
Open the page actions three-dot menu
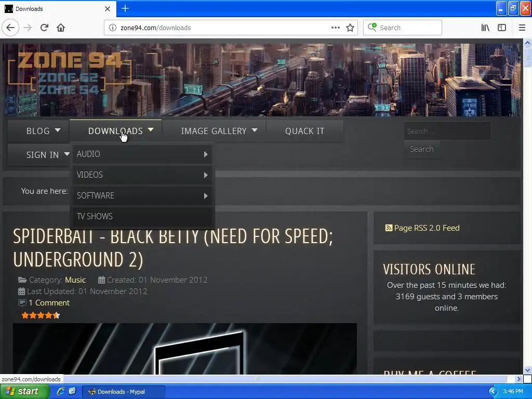(x=335, y=28)
